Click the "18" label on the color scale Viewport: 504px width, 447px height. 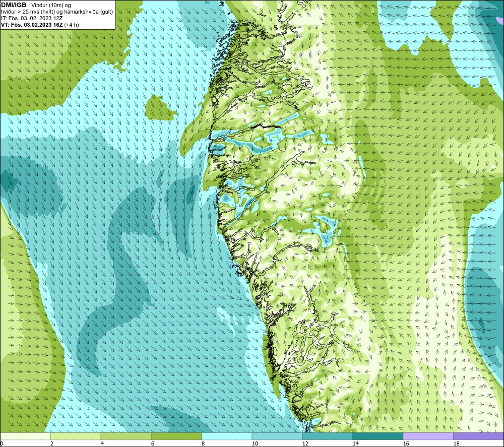tap(456, 444)
